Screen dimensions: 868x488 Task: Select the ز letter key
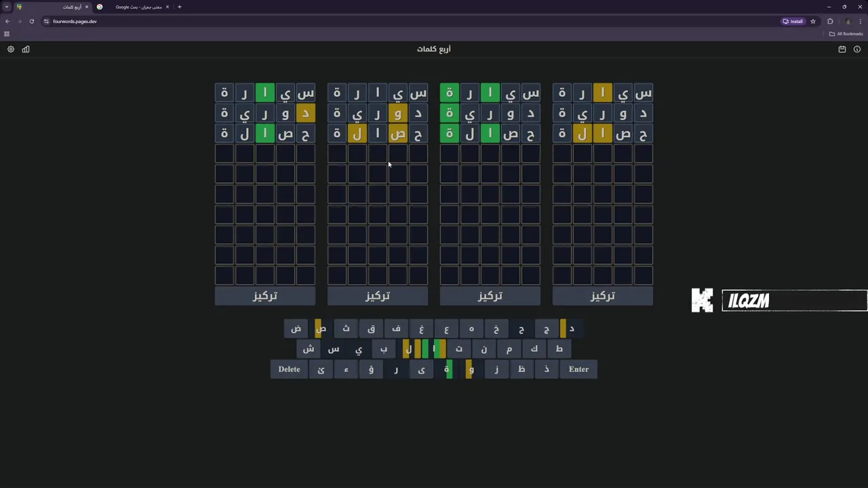coord(496,369)
